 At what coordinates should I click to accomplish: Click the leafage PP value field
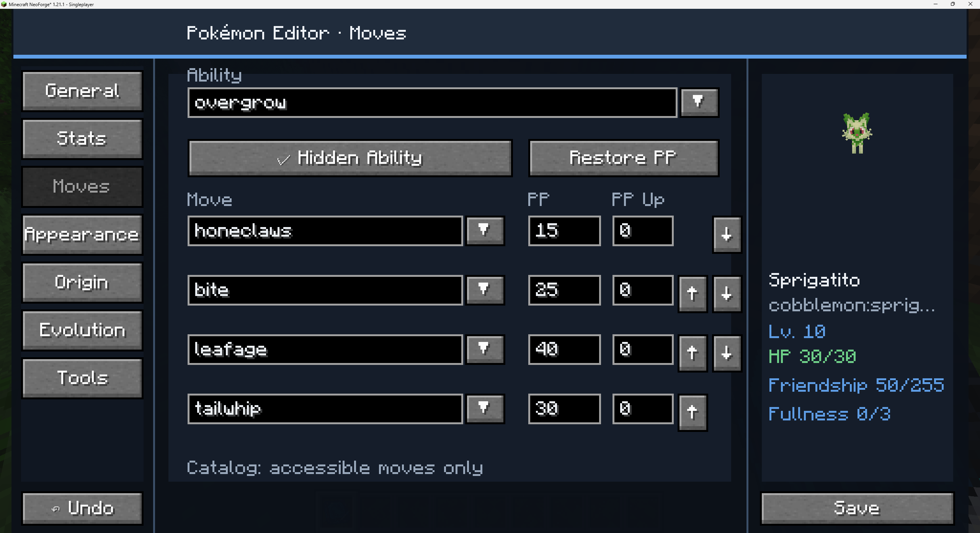[564, 349]
